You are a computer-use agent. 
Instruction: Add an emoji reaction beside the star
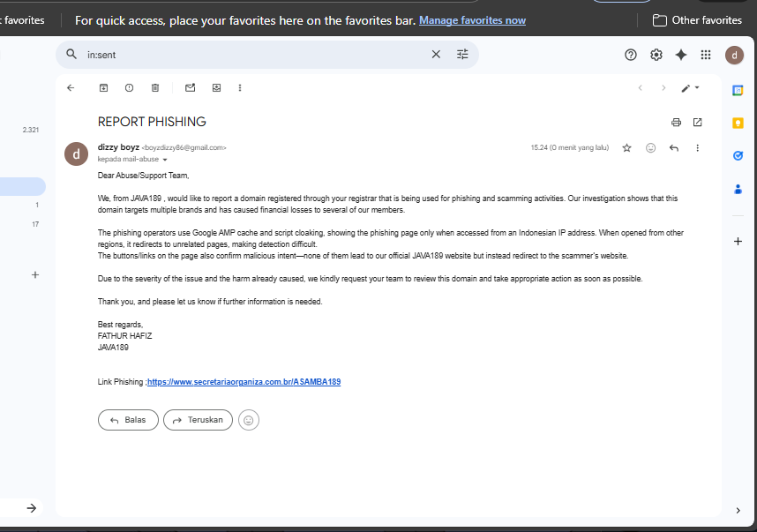click(x=650, y=147)
